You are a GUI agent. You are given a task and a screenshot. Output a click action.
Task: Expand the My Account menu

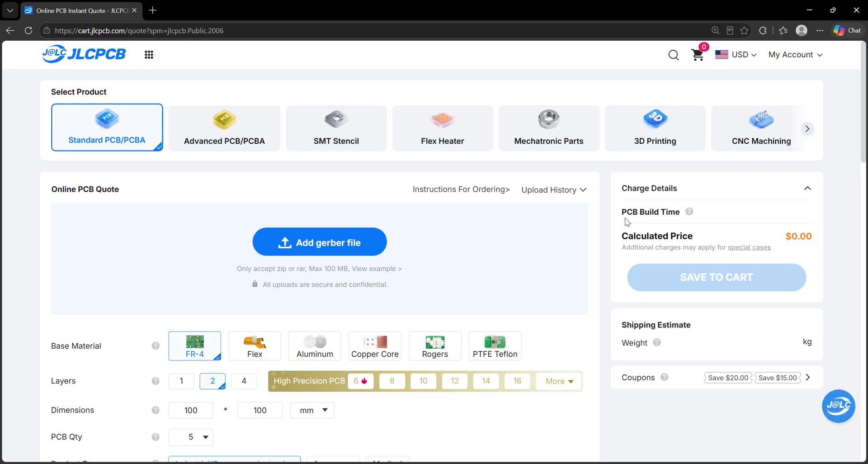pos(795,55)
